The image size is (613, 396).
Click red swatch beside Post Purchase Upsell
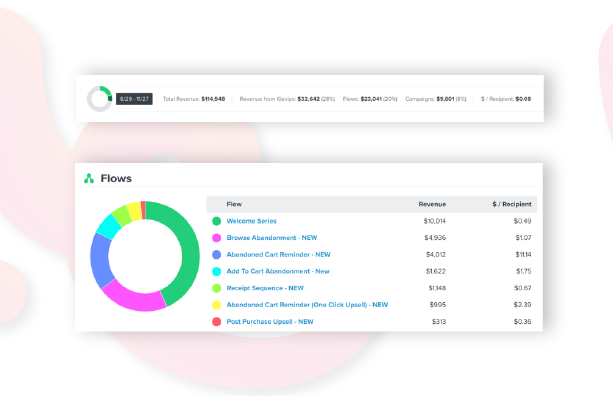click(217, 322)
